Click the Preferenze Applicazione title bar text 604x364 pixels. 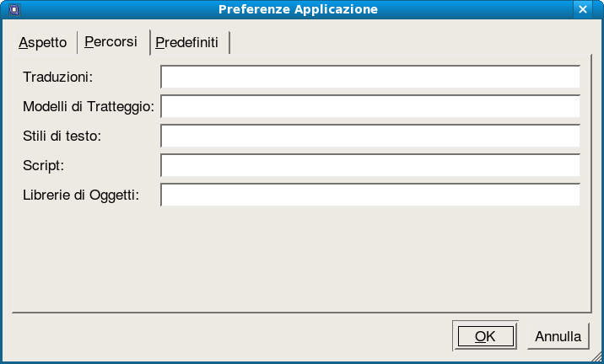click(x=298, y=10)
